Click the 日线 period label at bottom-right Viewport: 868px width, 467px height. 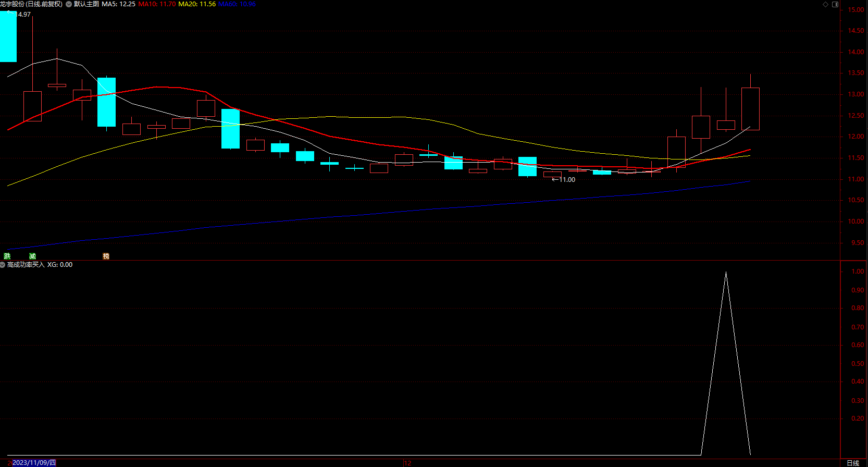coord(853,463)
